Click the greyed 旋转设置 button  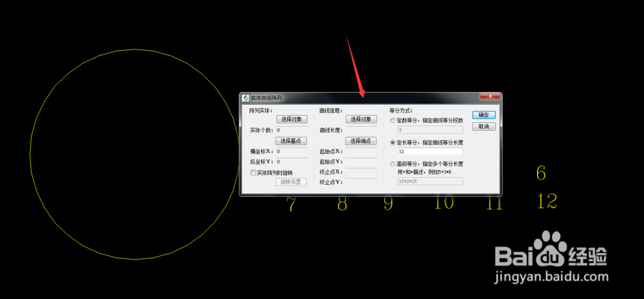(x=291, y=182)
